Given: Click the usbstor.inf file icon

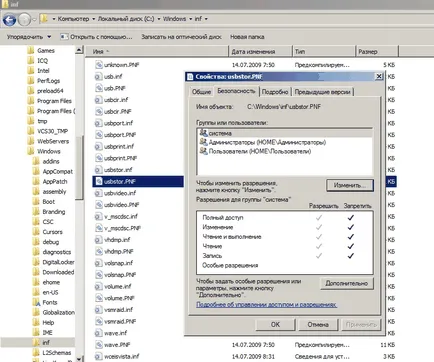Looking at the screenshot, I should 98,170.
